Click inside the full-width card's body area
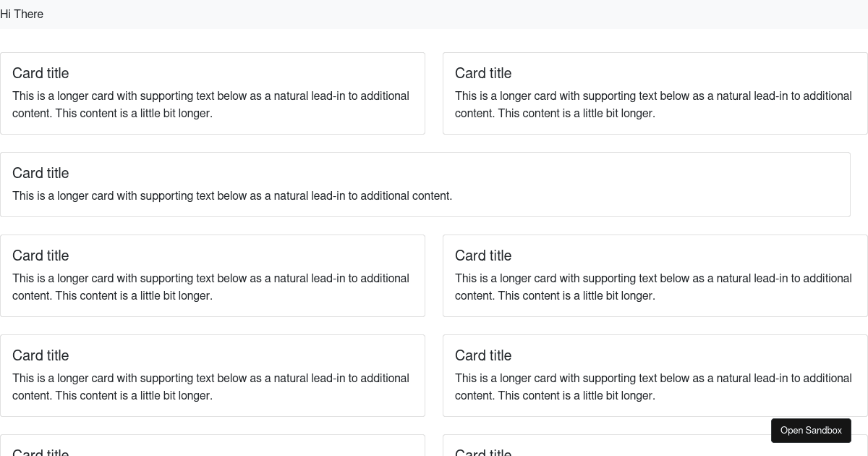 (x=231, y=195)
